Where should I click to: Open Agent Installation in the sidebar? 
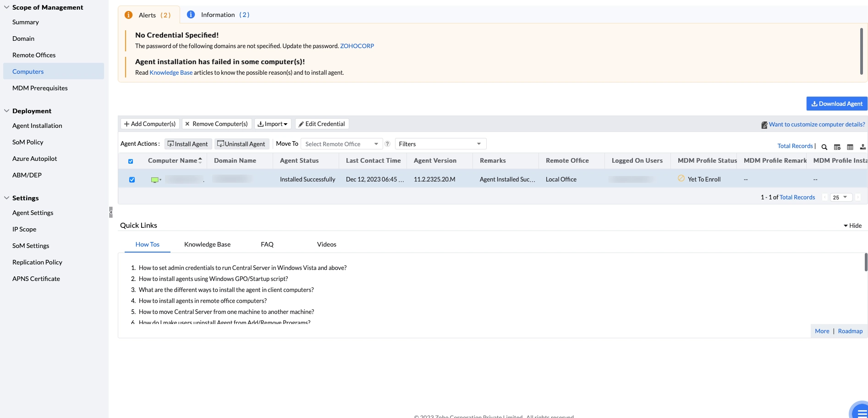(37, 126)
